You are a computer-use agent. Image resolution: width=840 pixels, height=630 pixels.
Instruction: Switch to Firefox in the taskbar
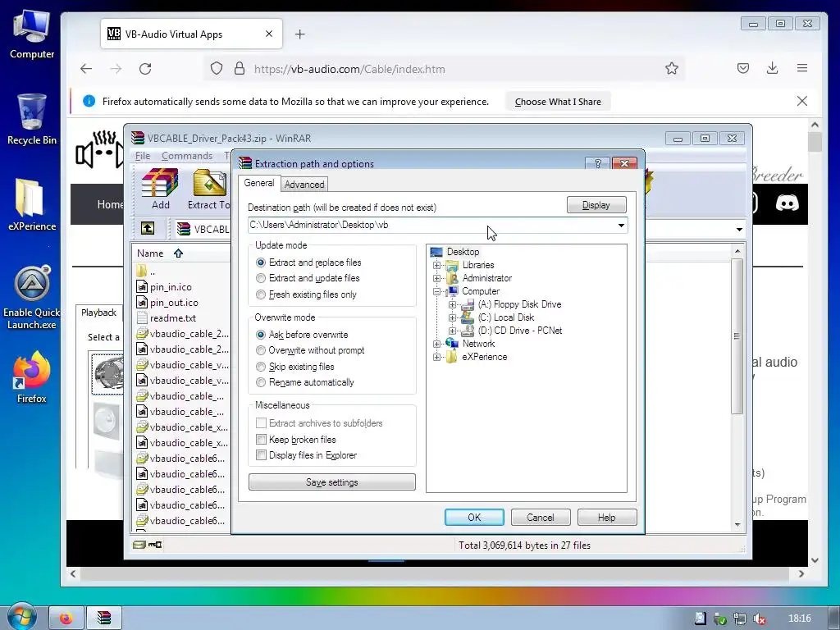coord(66,619)
